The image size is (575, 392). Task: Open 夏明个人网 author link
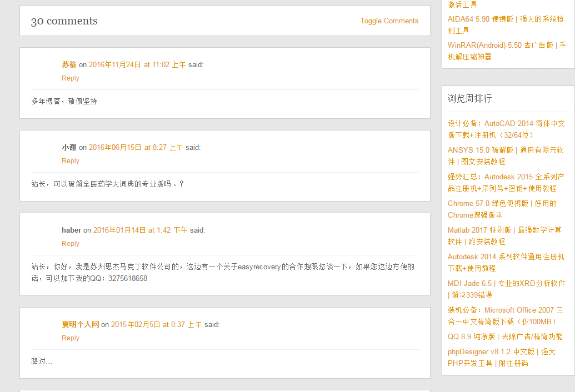pyautogui.click(x=81, y=324)
